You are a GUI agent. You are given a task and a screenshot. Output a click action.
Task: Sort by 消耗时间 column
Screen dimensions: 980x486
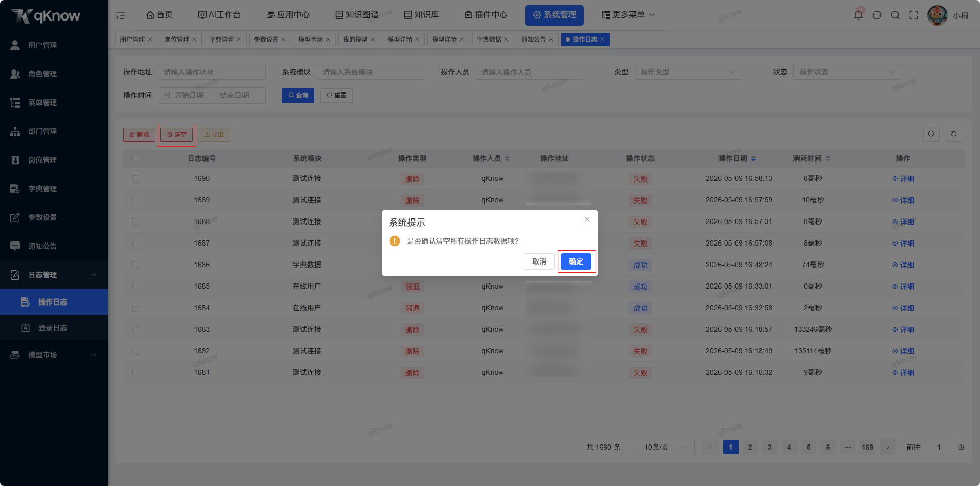(x=828, y=158)
